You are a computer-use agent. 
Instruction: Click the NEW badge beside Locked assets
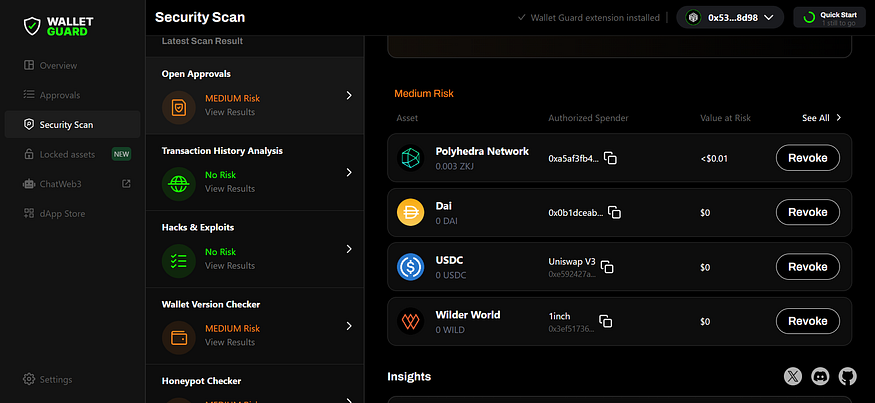coord(122,154)
